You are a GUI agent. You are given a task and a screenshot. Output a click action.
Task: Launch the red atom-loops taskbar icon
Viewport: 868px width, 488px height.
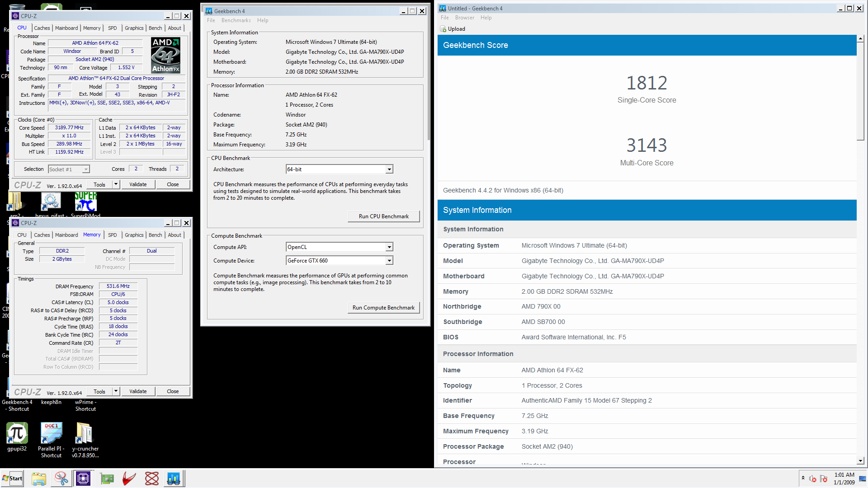tap(152, 479)
